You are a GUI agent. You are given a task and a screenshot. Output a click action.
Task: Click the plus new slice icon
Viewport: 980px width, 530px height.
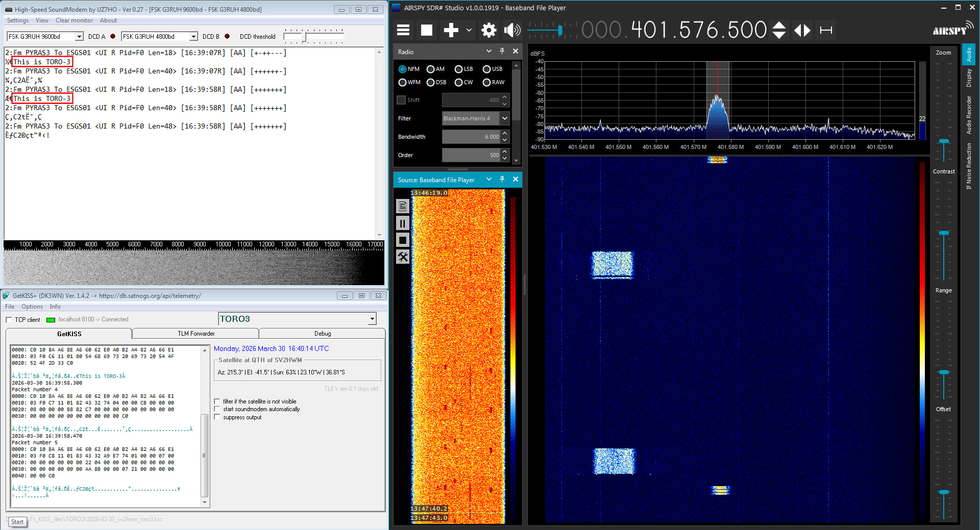click(x=451, y=30)
